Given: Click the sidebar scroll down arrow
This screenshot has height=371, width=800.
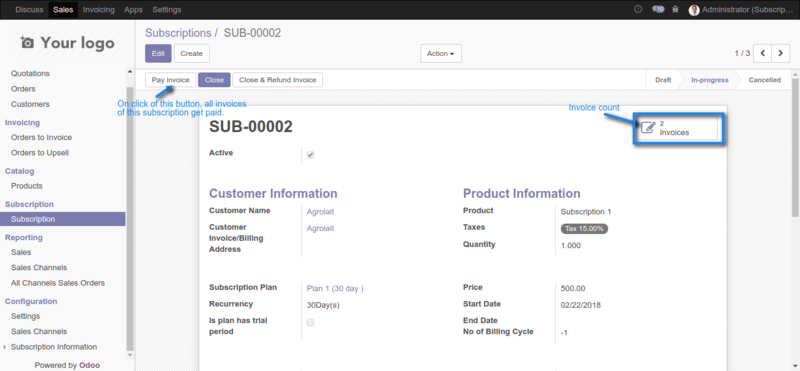Looking at the screenshot, I should (x=130, y=355).
